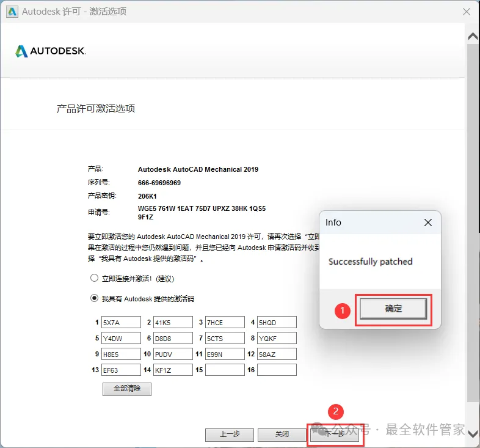The height and width of the screenshot is (448, 480).
Task: Click the scrollbar down arrow
Action: tap(473, 434)
